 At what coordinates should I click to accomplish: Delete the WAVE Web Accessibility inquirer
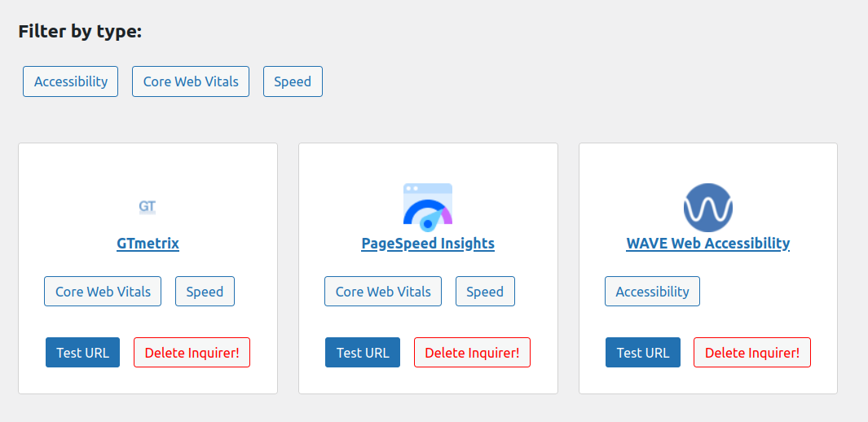(752, 353)
